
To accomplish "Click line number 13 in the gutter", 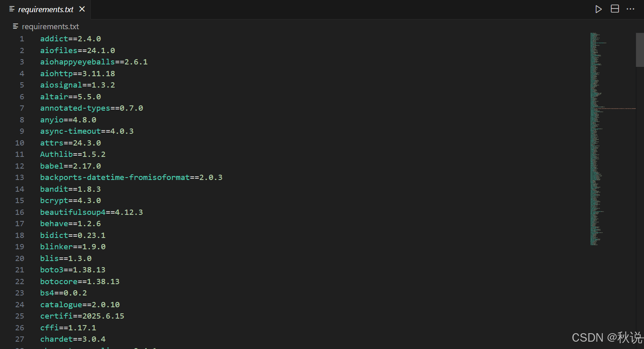I will tap(19, 178).
